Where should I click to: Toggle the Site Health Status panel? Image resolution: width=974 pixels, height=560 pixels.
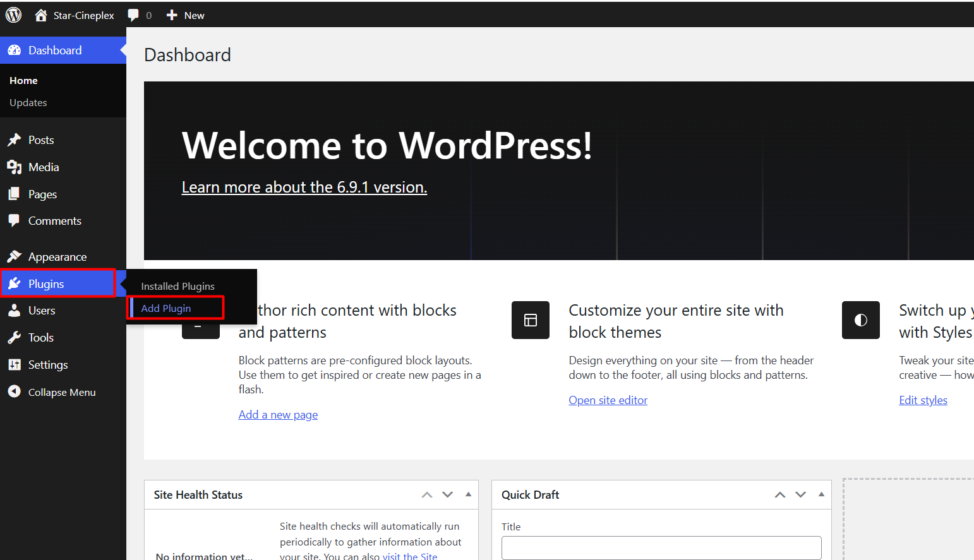[468, 494]
